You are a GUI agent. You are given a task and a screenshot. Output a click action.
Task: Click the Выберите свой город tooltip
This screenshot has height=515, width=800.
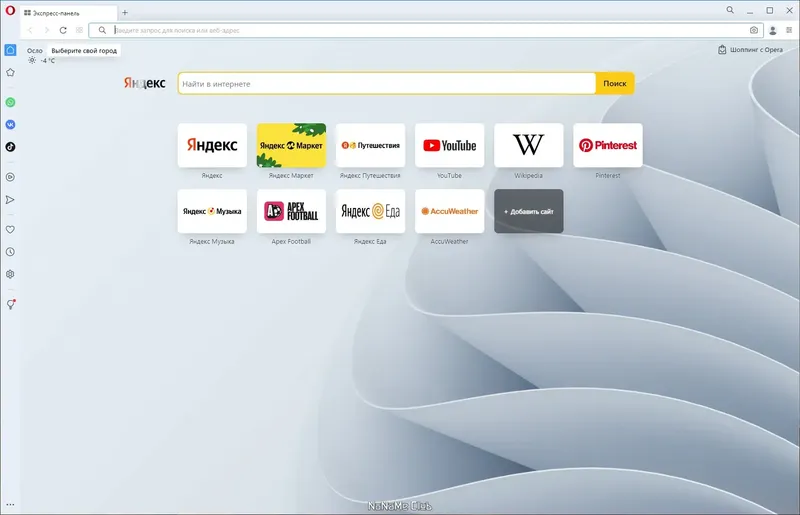click(x=84, y=51)
